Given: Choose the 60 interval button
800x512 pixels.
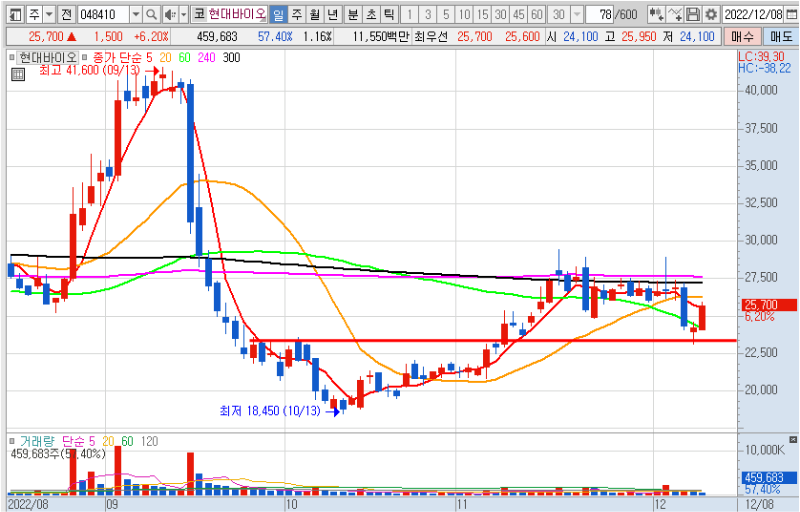Looking at the screenshot, I should 537,14.
